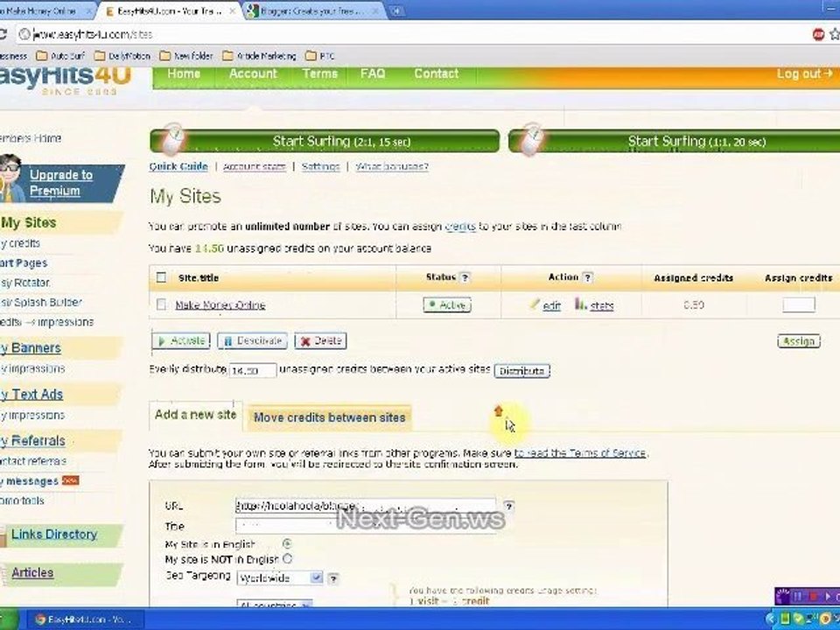Open the PTC bookmark folder
This screenshot has height=630, width=840.
(x=320, y=56)
